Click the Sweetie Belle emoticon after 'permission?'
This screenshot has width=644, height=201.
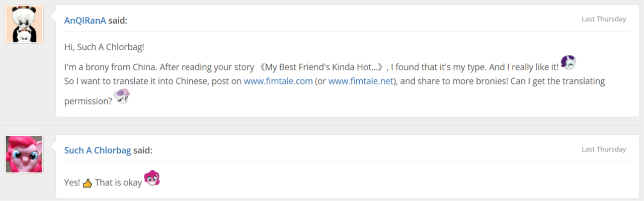(122, 96)
